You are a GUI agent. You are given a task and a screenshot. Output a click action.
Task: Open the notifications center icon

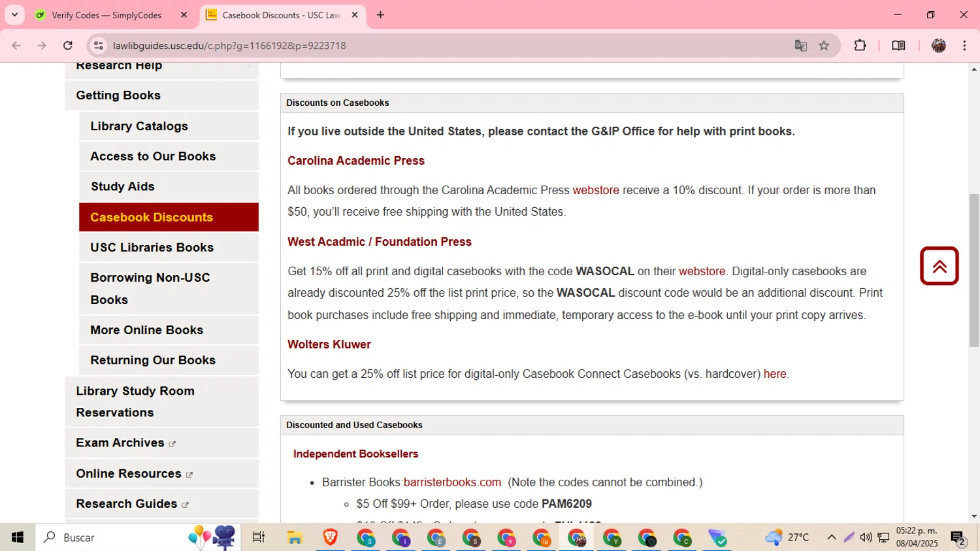(x=958, y=538)
